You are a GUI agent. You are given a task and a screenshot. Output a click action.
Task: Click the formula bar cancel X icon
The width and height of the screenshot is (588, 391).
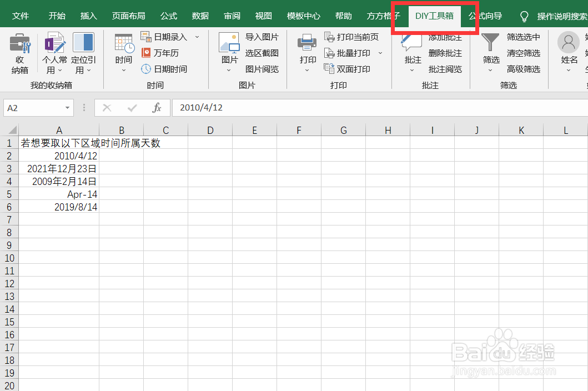107,108
